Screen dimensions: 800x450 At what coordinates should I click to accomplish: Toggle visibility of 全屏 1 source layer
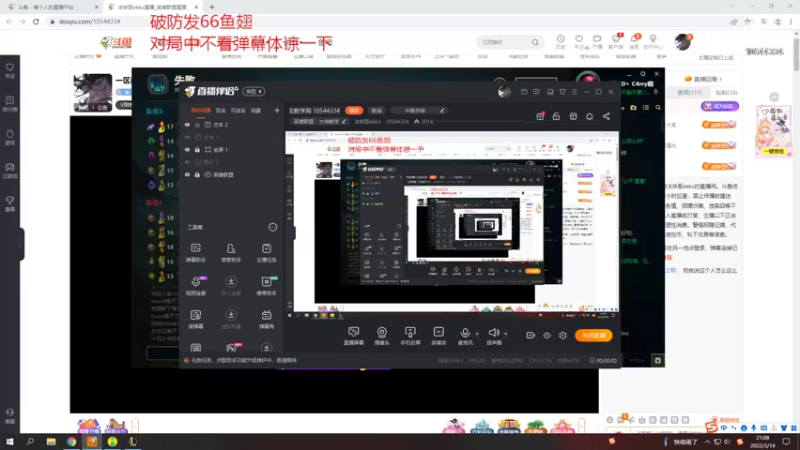[187, 149]
